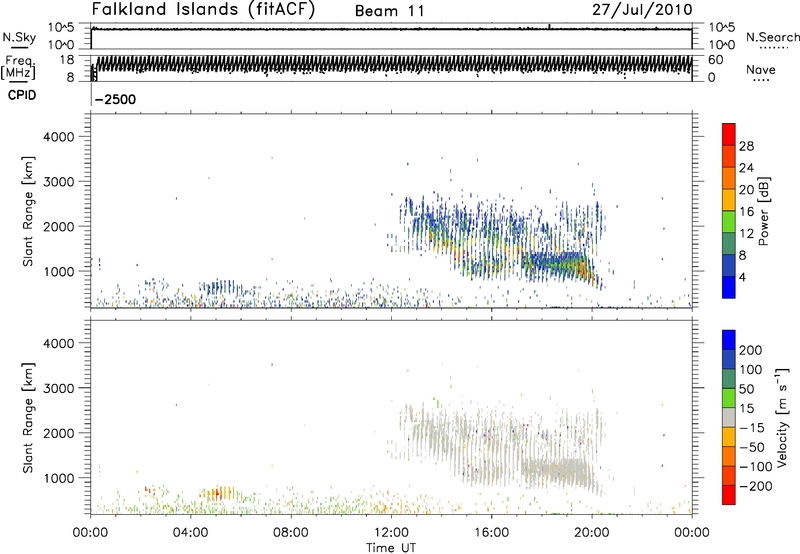Screen dimensions: 800x554
Task: Click "Slant Range [km]" label of power panel
Action: pyautogui.click(x=28, y=211)
